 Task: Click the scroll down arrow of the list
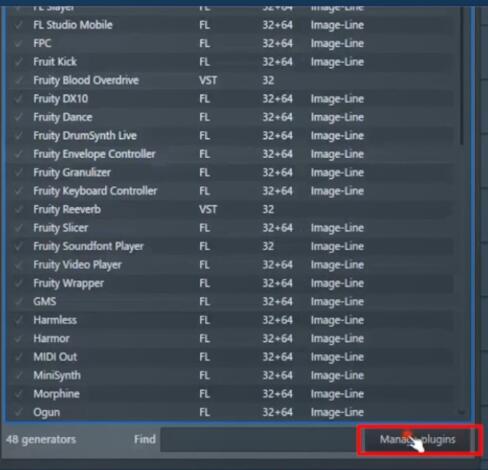pyautogui.click(x=462, y=413)
